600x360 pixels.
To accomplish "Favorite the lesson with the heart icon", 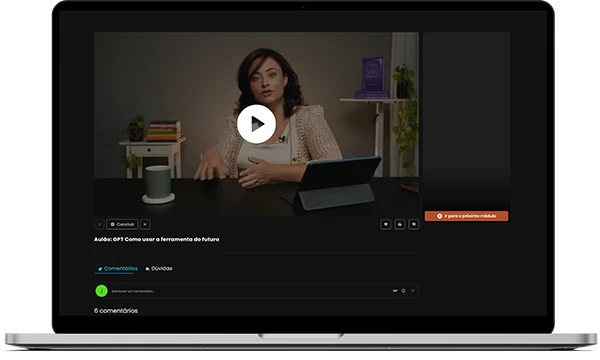I will point(386,225).
